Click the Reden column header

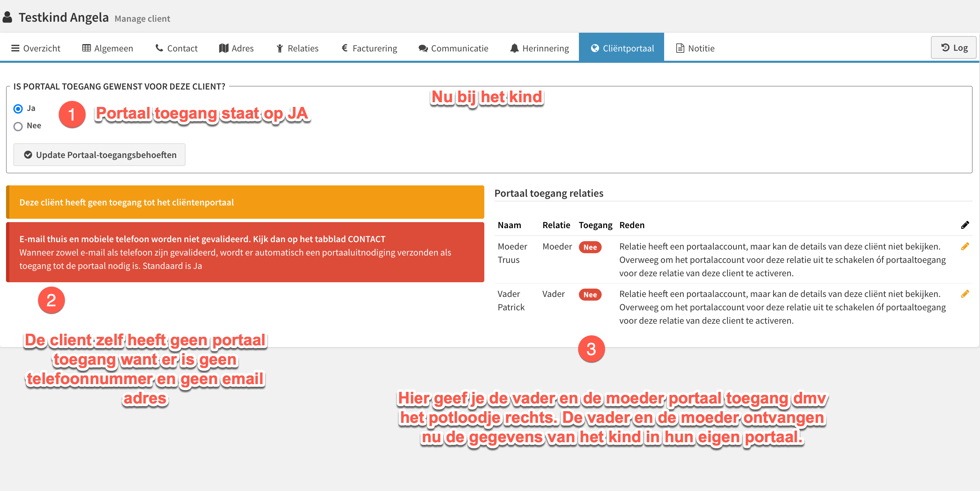pos(631,225)
